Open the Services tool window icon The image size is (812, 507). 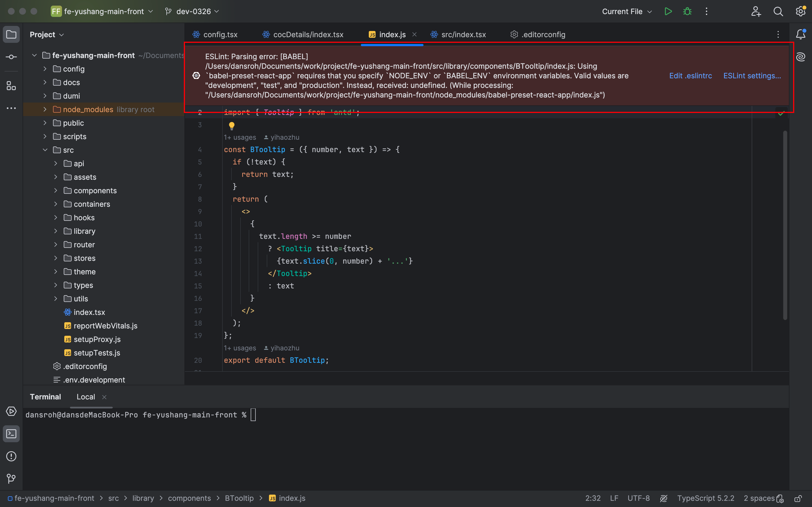[11, 411]
